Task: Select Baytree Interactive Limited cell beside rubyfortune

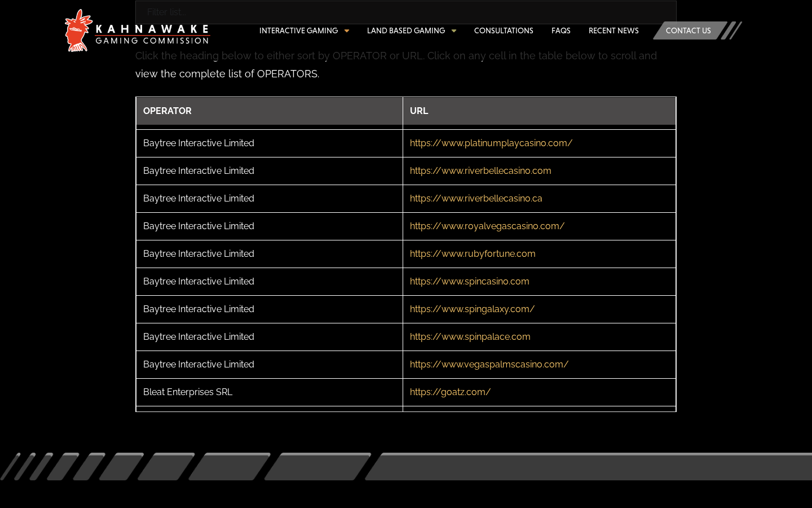Action: (270, 254)
